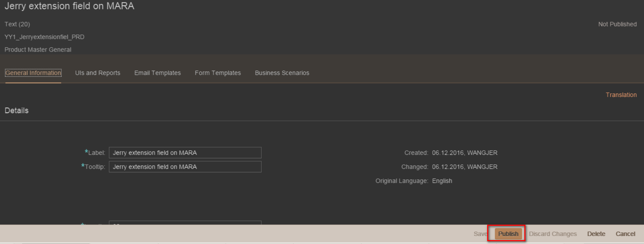Delete the extension field
The image size is (644, 244).
(x=596, y=234)
